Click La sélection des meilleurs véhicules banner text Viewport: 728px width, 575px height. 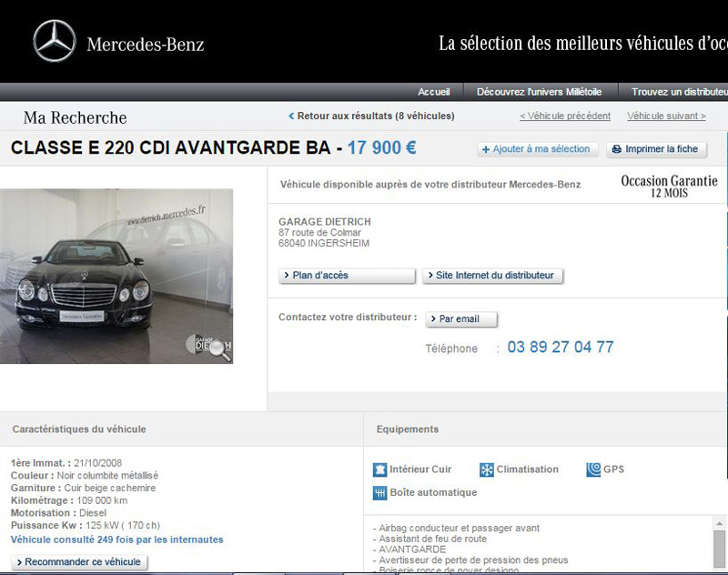(x=583, y=44)
